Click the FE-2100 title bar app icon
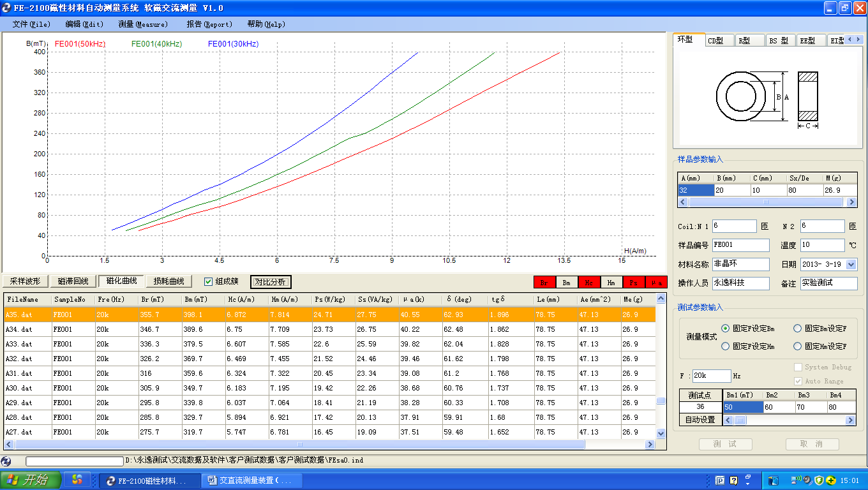This screenshot has width=868, height=490. 6,8
